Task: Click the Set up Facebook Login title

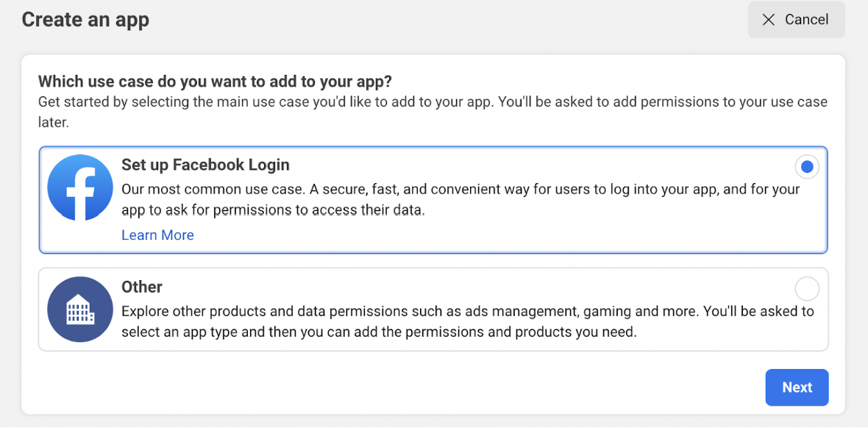Action: click(206, 165)
